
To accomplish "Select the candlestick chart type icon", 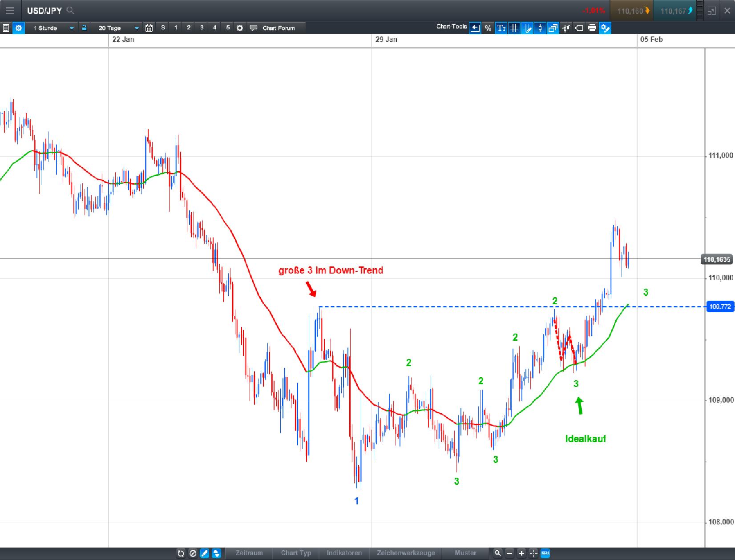I will click(540, 28).
